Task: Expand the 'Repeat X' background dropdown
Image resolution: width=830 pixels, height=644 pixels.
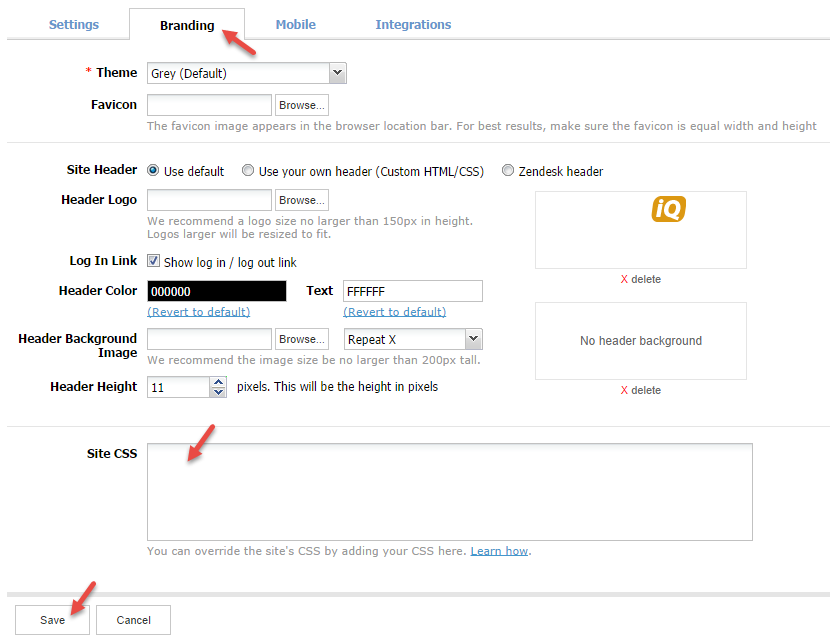Action: (x=472, y=338)
